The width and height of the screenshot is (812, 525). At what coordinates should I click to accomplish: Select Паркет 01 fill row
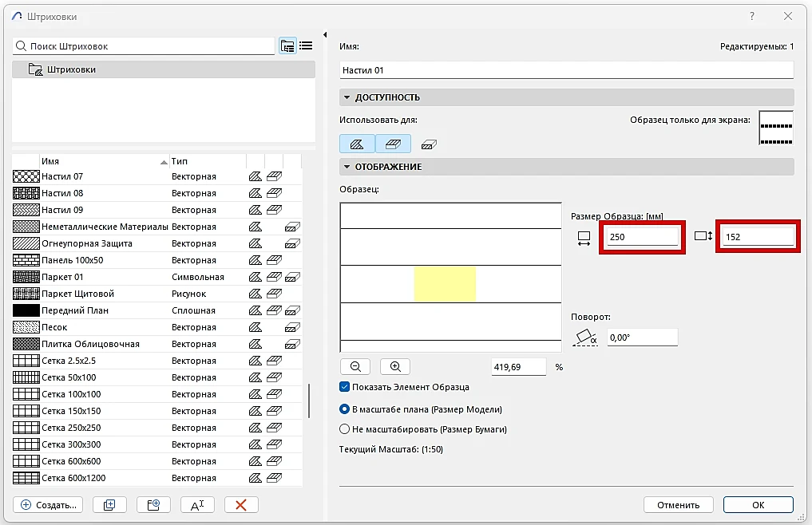(x=156, y=277)
